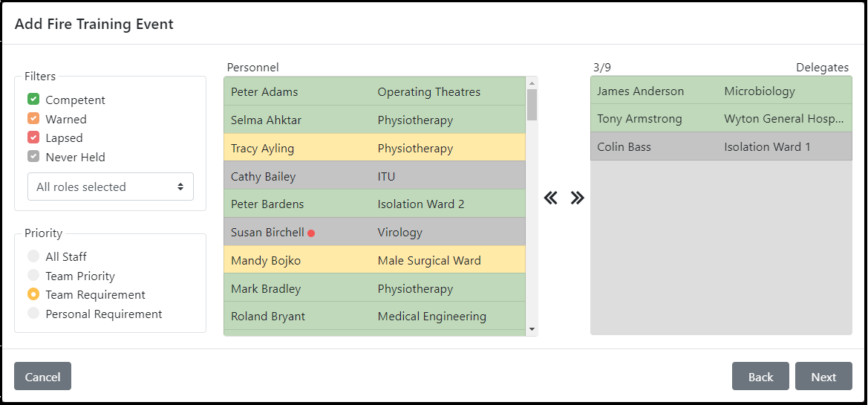Uncheck the Competent filter checkbox
Image resolution: width=868 pixels, height=405 pixels.
[33, 100]
